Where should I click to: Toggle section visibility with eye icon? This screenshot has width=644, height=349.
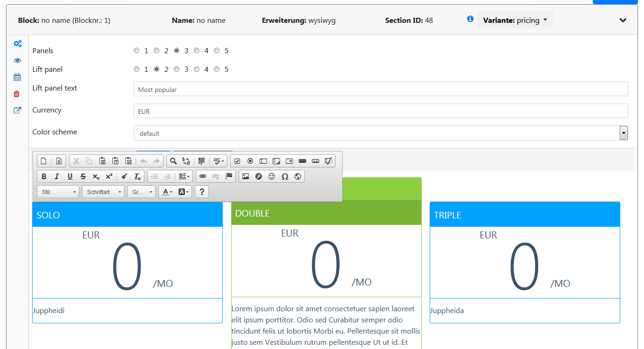[x=17, y=61]
